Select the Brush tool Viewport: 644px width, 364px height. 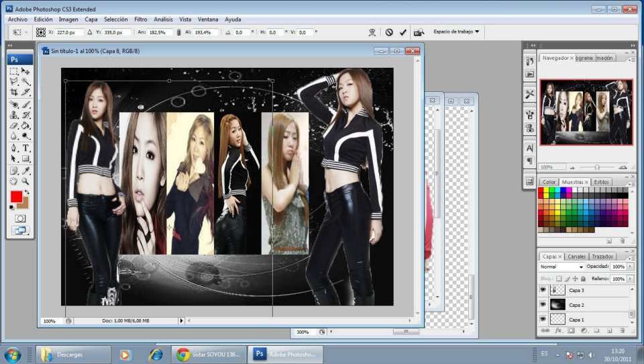(25, 105)
